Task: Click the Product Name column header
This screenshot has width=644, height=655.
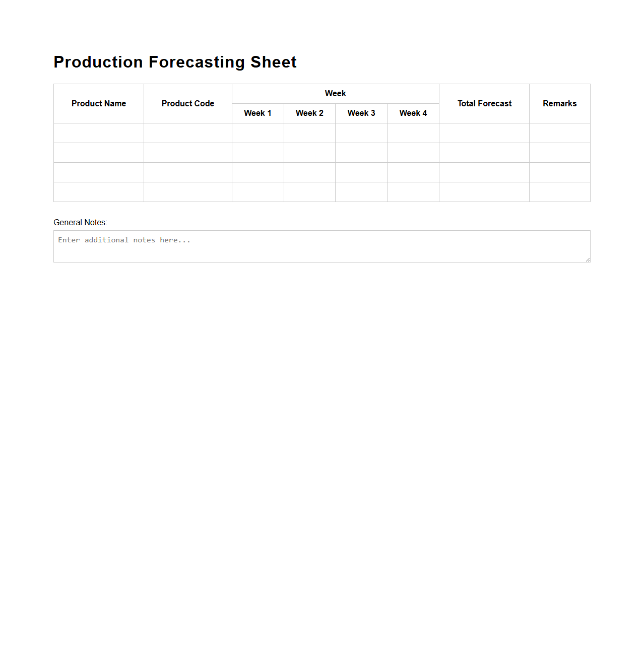Action: [x=98, y=103]
